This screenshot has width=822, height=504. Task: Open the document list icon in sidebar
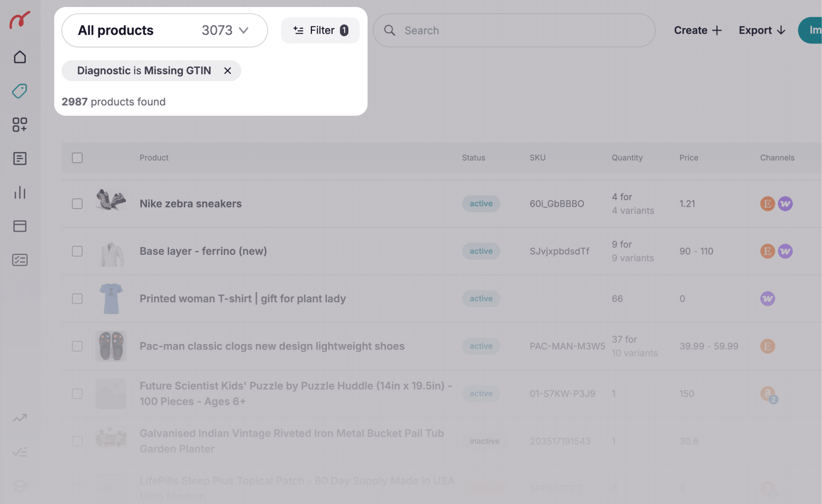[20, 159]
